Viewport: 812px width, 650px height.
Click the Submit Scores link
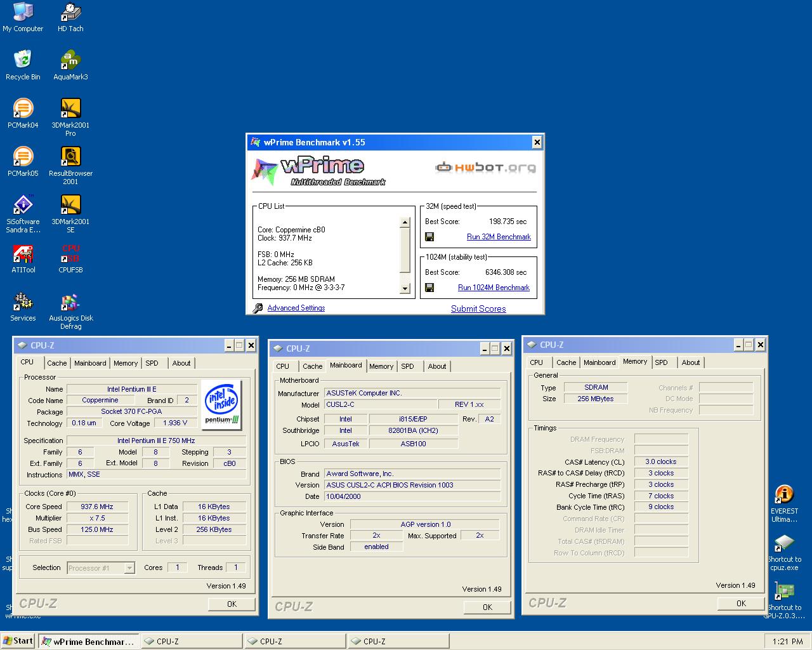pos(478,308)
